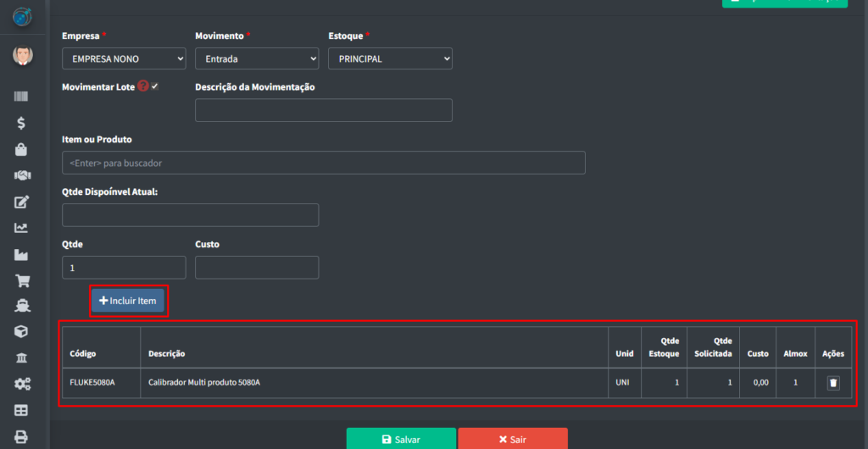Delete the FLUKE5080A item with trash icon
The width and height of the screenshot is (868, 449).
tap(833, 383)
